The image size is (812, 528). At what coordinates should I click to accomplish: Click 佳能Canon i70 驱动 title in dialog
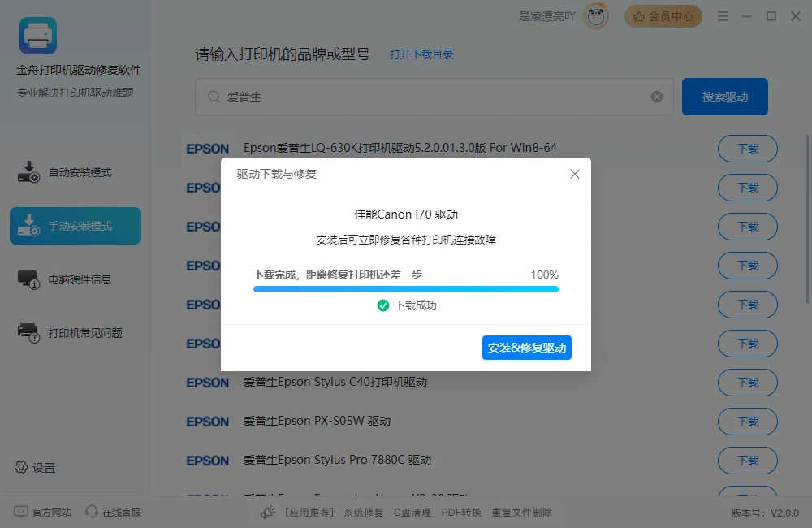(x=405, y=214)
